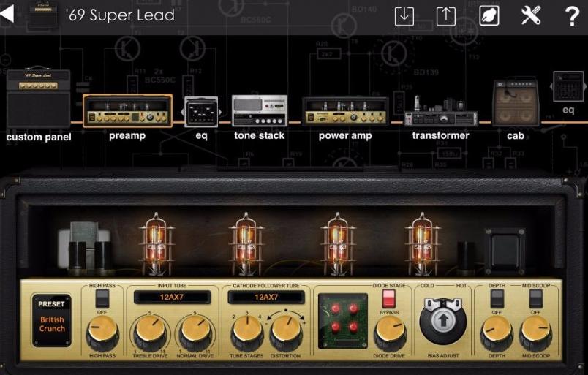
Task: Open the tools/settings wrench icon
Action: pyautogui.click(x=531, y=15)
